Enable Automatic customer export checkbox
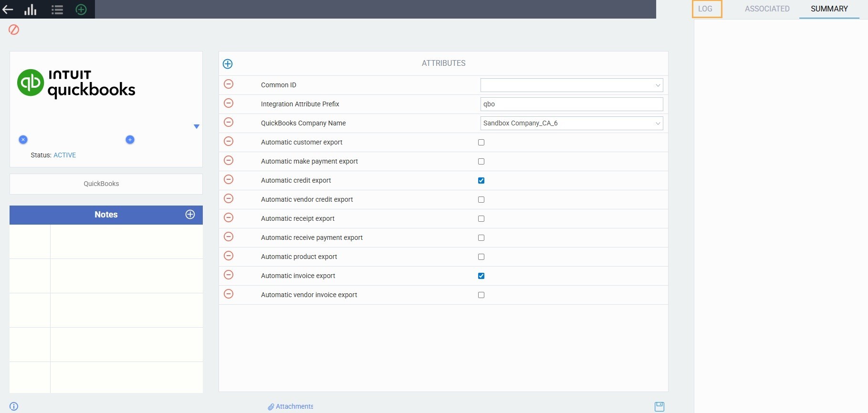868x413 pixels. 481,142
